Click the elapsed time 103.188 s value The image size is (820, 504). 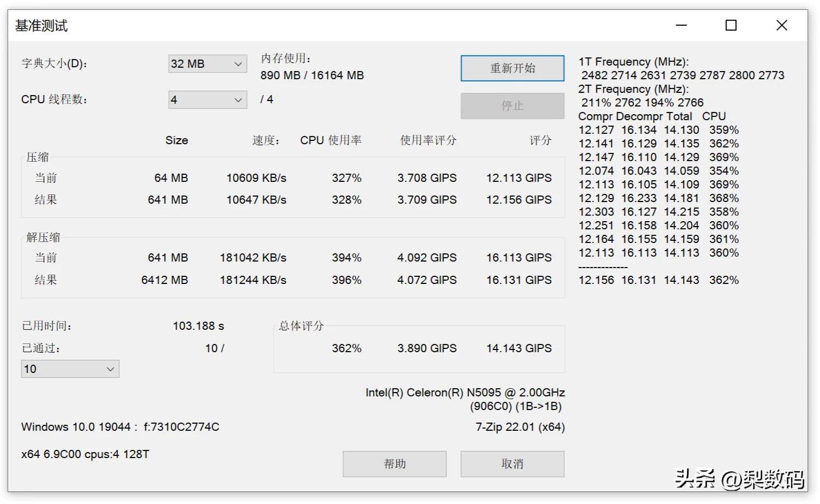click(x=199, y=325)
